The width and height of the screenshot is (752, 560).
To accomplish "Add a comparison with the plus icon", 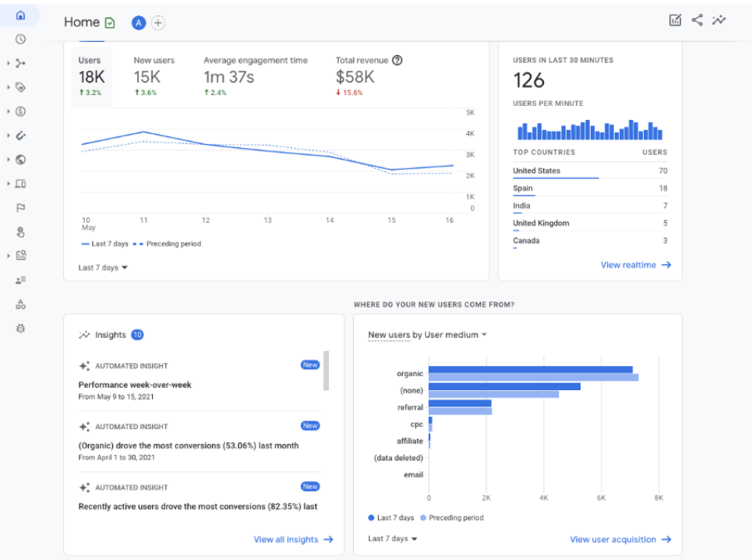I will (x=157, y=23).
